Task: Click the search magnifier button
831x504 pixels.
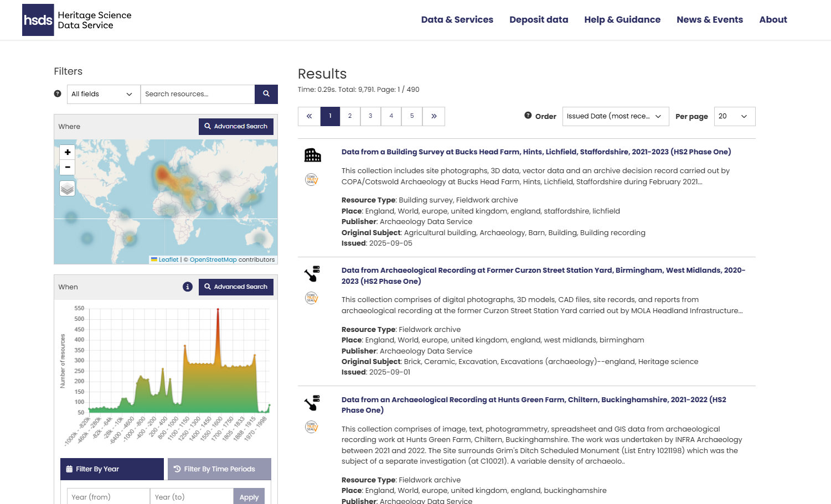Action: (266, 94)
